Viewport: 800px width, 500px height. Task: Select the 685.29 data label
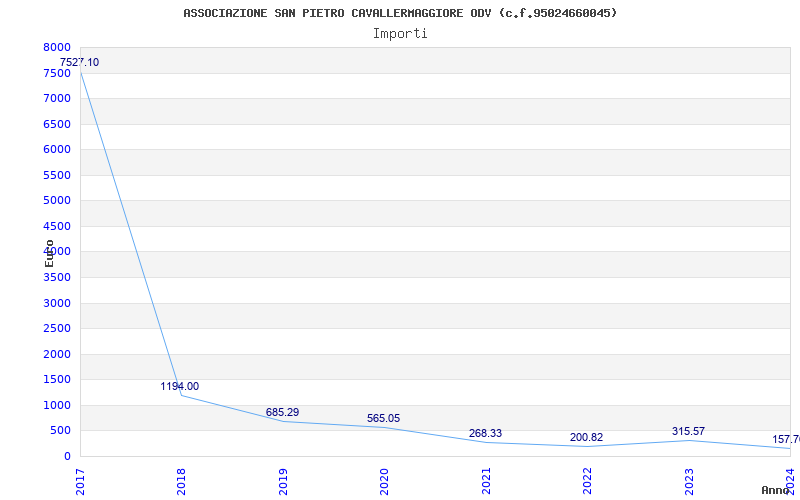pyautogui.click(x=282, y=412)
